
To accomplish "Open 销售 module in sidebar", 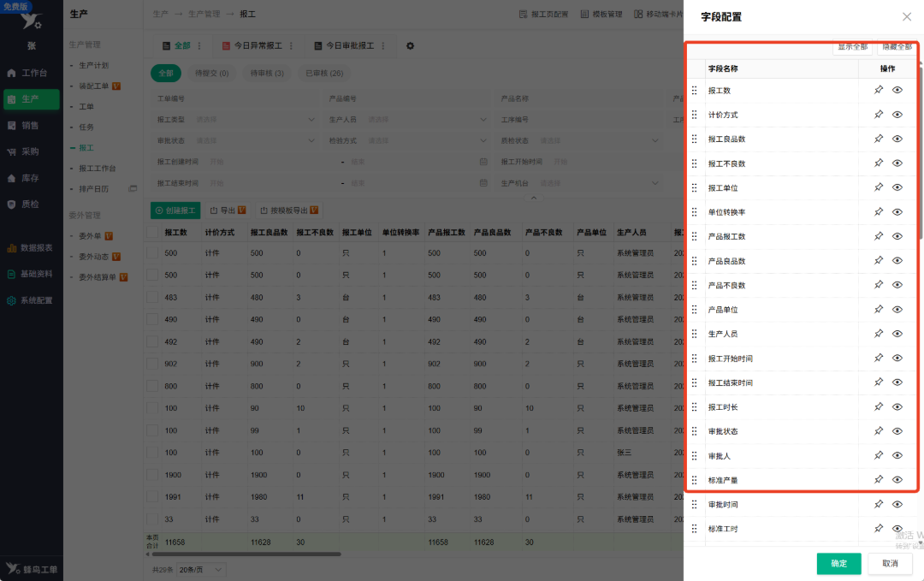I will pos(32,126).
